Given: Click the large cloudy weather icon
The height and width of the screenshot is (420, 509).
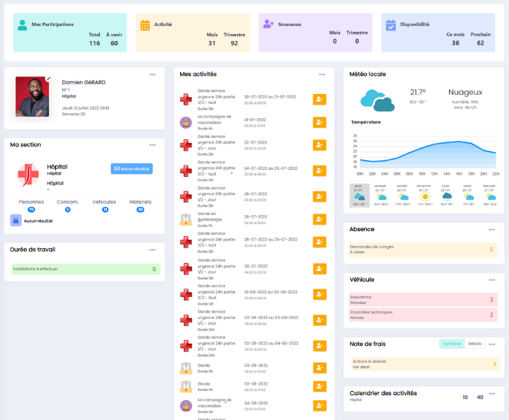Looking at the screenshot, I should [378, 100].
